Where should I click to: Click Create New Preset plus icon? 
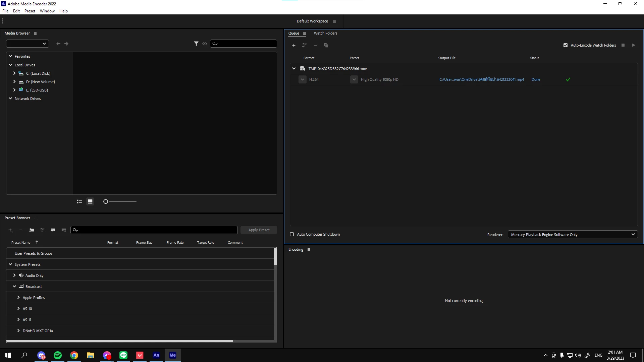(x=10, y=230)
